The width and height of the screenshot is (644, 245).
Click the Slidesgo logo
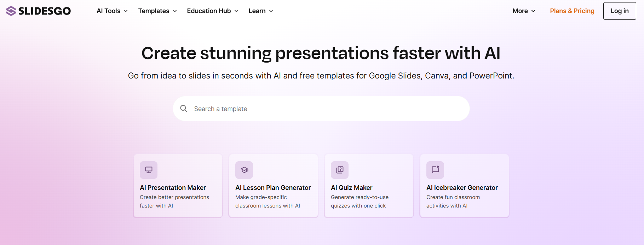point(38,11)
